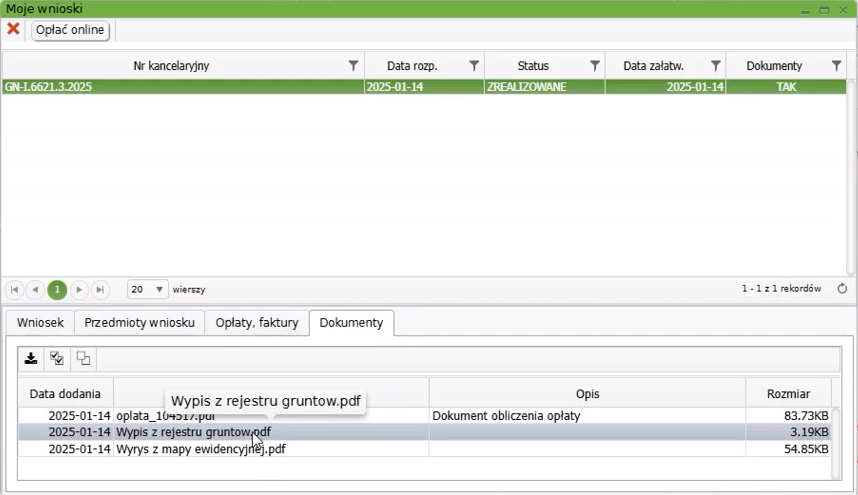Go to the last page of records

[x=100, y=290]
